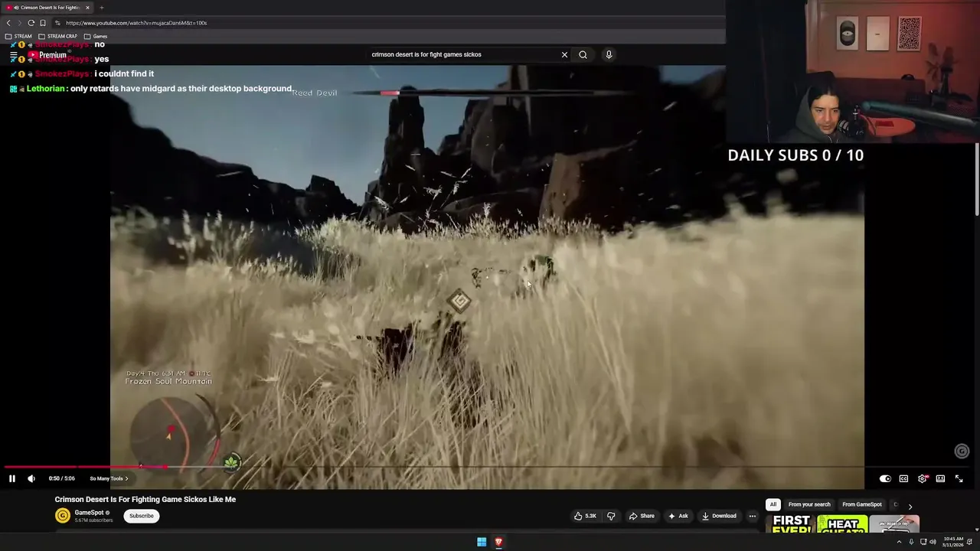Screen dimensions: 980x551
Task: Click the 0:50 / 5:06 time display
Action: point(61,478)
